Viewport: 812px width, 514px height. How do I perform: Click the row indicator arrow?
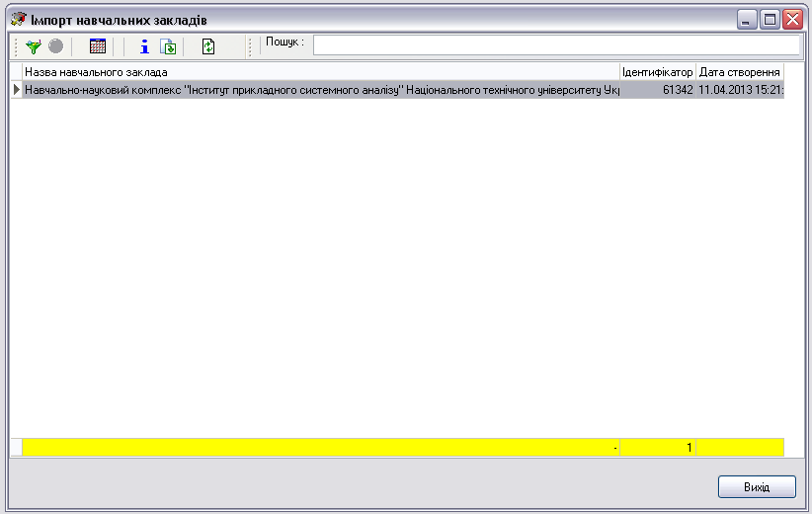pos(17,90)
